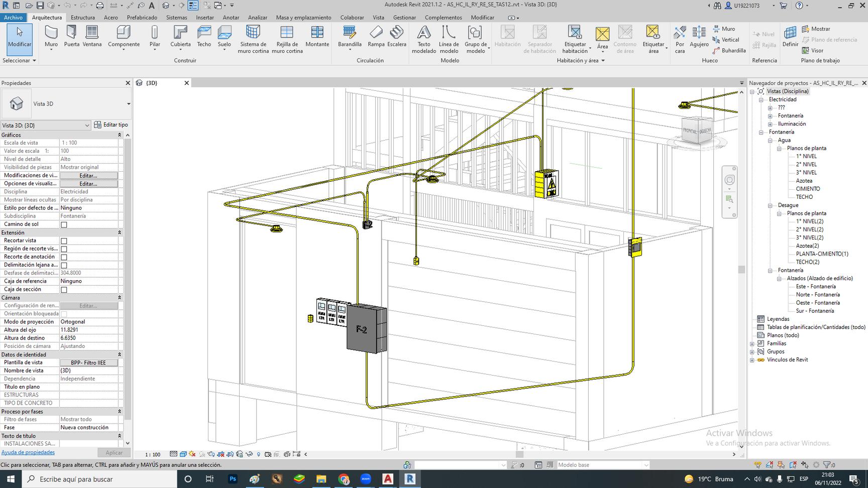Click Etiquetar habitación tool
The image size is (868, 488).
(575, 39)
